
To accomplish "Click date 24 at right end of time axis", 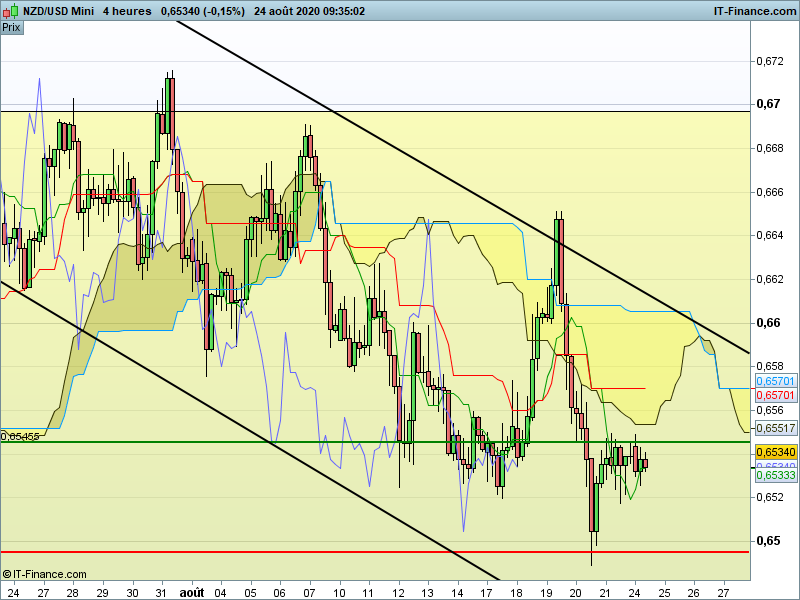I will click(633, 592).
